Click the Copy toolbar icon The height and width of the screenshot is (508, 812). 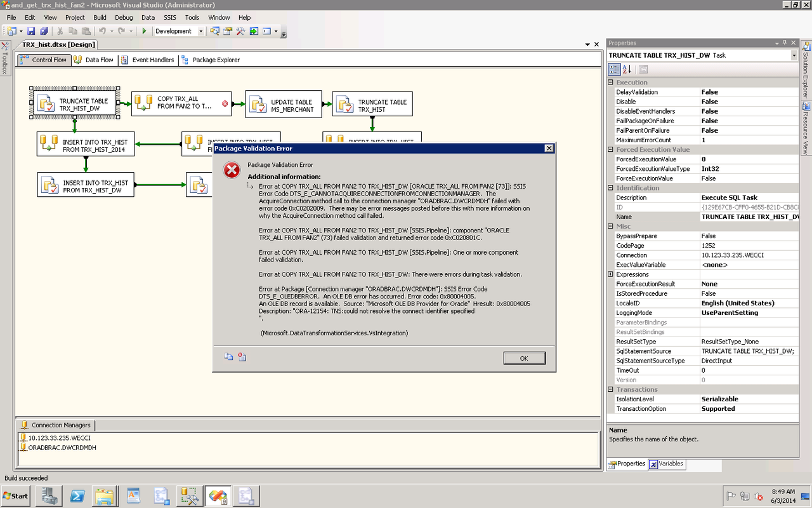[x=73, y=31]
